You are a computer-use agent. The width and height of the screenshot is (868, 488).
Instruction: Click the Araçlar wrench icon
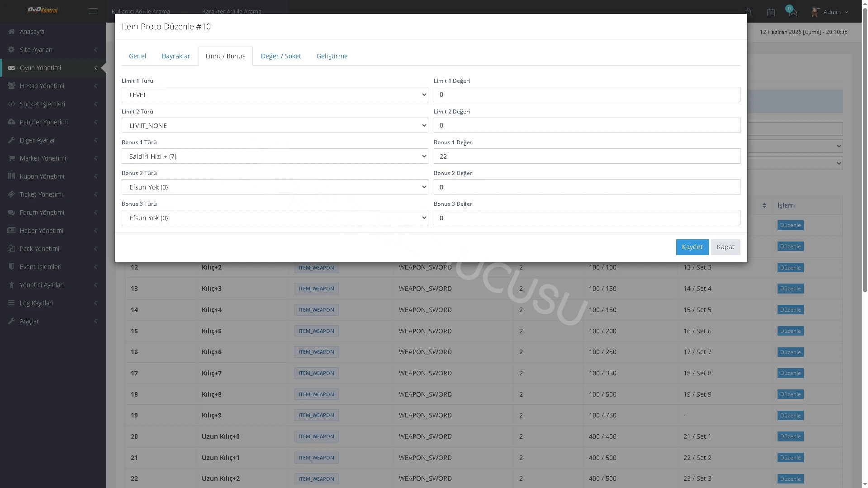tap(11, 321)
